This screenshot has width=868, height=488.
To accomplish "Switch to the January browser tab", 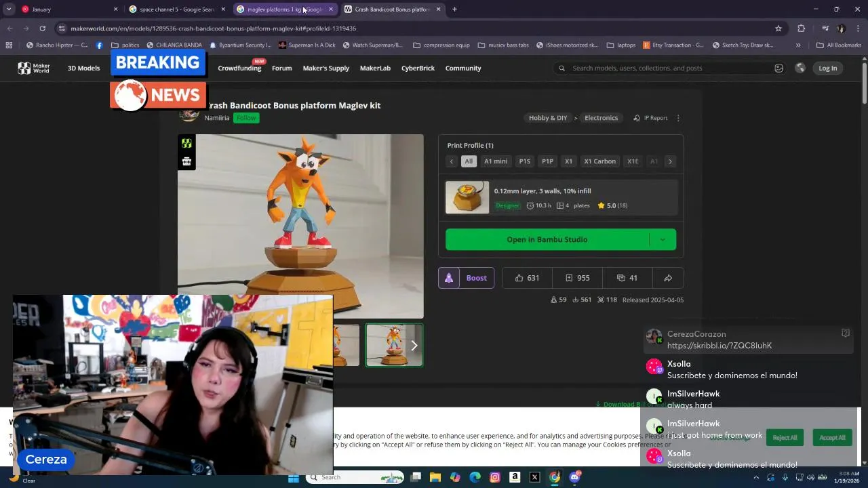I will tap(68, 9).
